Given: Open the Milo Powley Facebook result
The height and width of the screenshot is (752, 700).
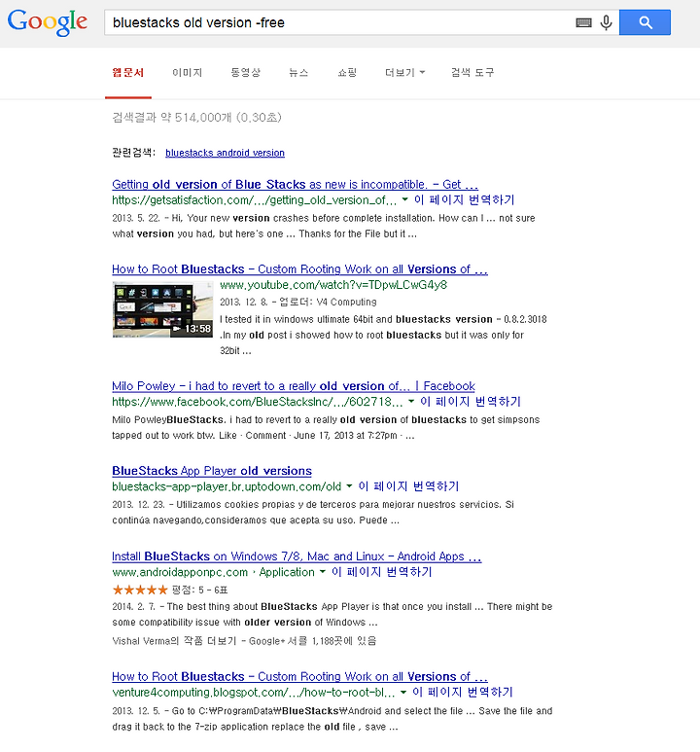Looking at the screenshot, I should [x=293, y=386].
